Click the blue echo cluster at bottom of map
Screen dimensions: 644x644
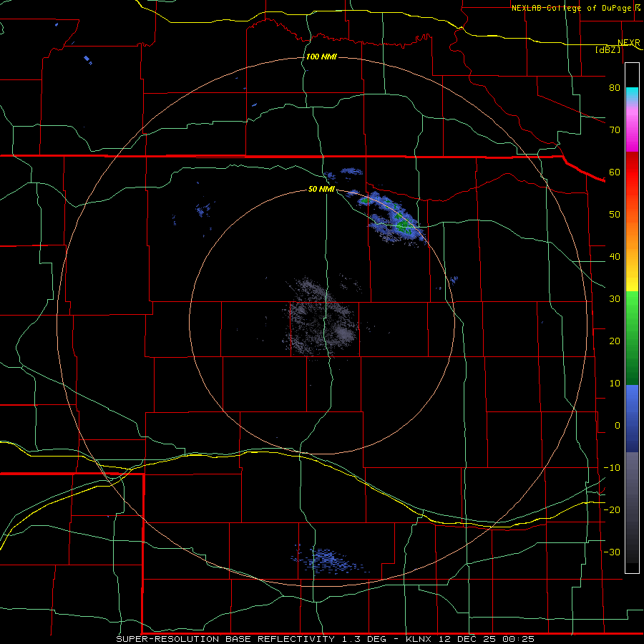point(328,560)
